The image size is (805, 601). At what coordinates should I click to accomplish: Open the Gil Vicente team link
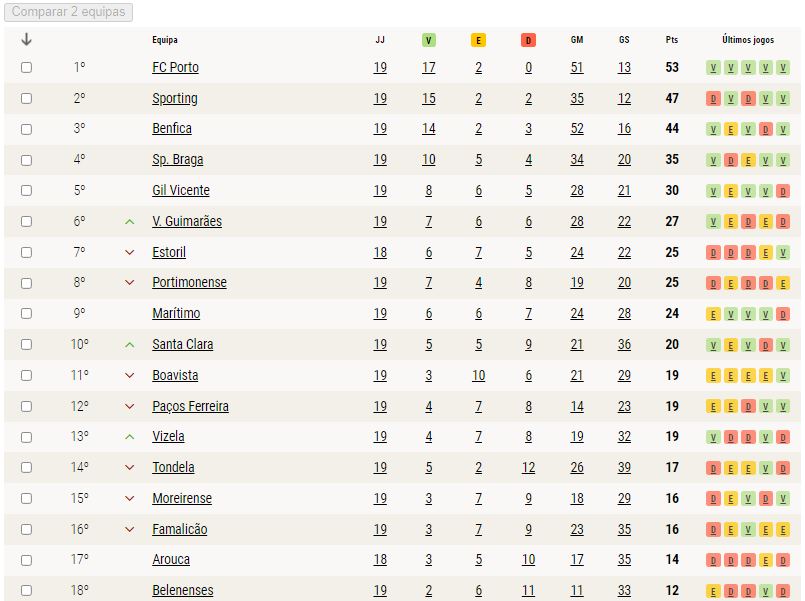[181, 190]
